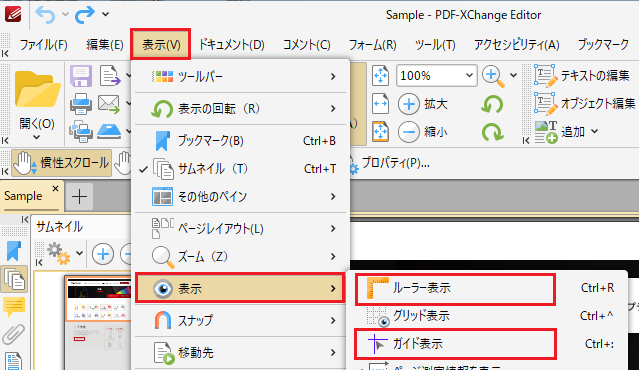Open the 追加 dropdown
This screenshot has width=639, height=370.
[566, 132]
